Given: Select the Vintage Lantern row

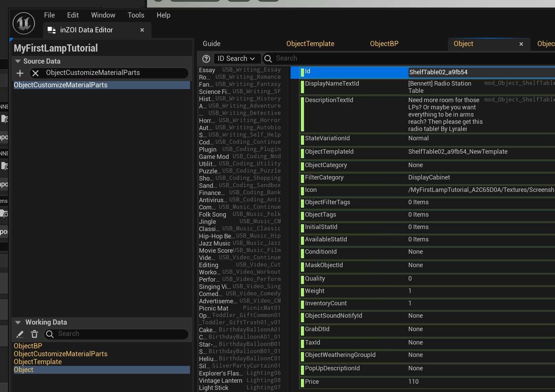Looking at the screenshot, I should [x=240, y=380].
